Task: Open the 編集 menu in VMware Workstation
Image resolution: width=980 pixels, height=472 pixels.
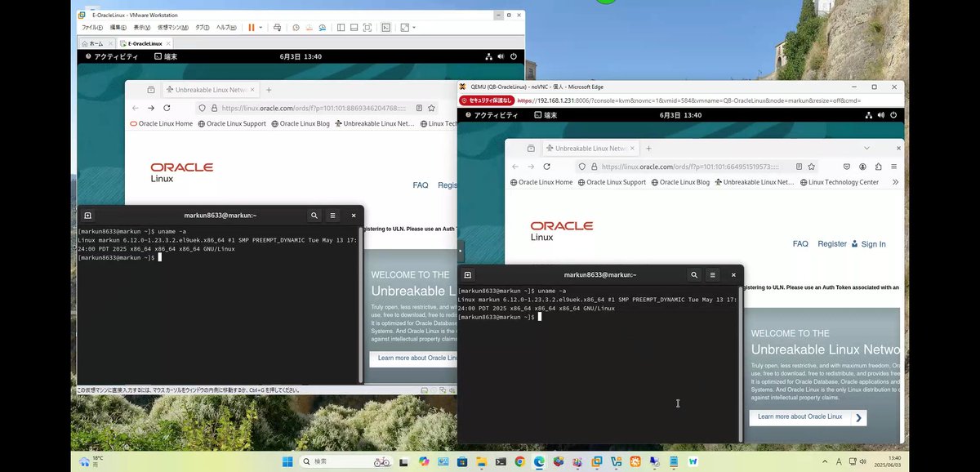Action: click(x=118, y=28)
